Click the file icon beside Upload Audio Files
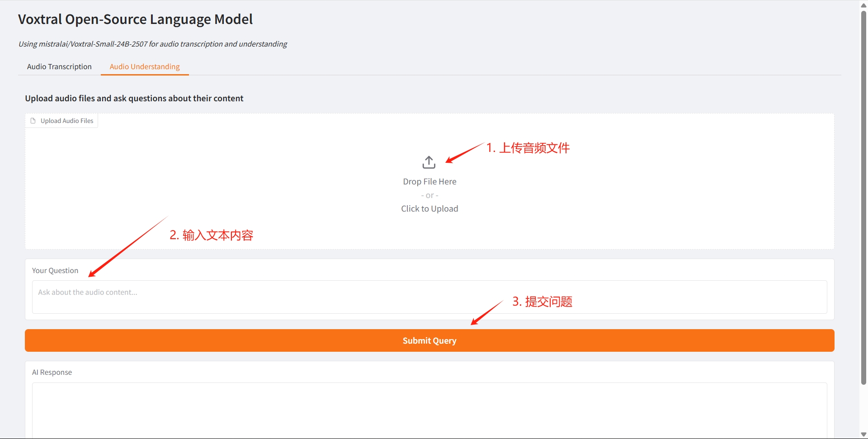This screenshot has width=868, height=439. [x=33, y=121]
